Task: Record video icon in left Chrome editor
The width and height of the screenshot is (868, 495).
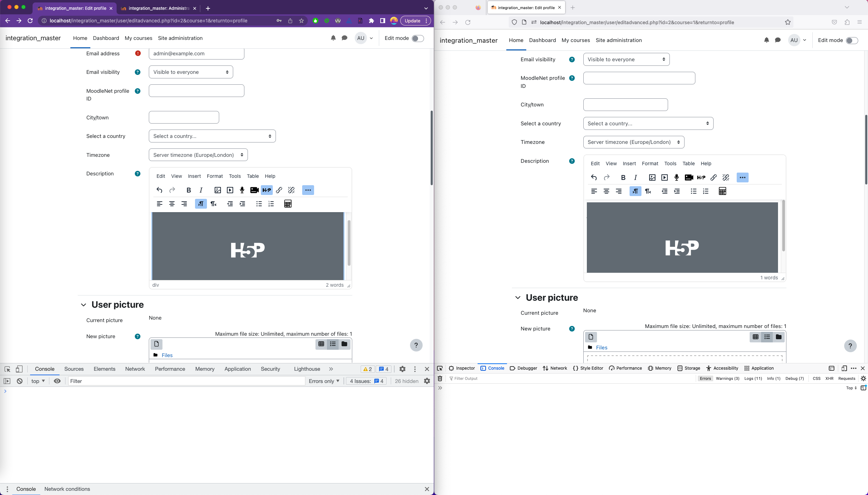Action: click(255, 190)
